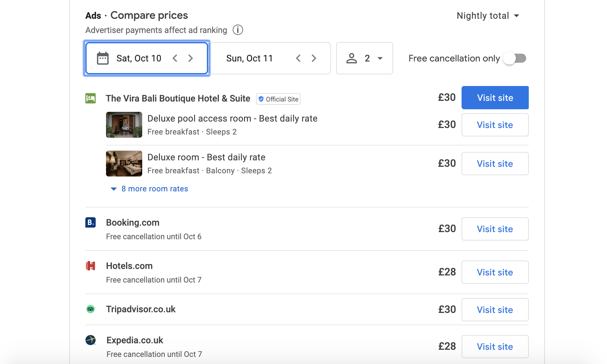Open the guest count dropdown arrow
The height and width of the screenshot is (364, 607).
[x=380, y=59]
